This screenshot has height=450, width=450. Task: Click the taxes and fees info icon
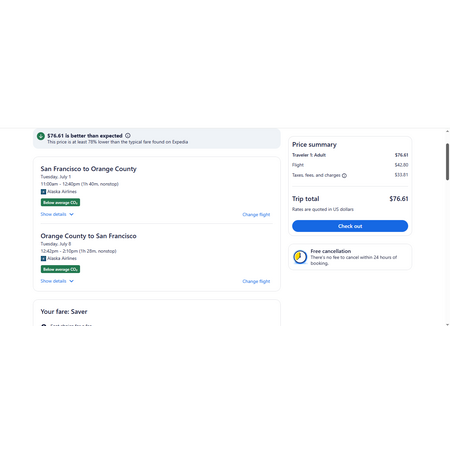(x=344, y=175)
